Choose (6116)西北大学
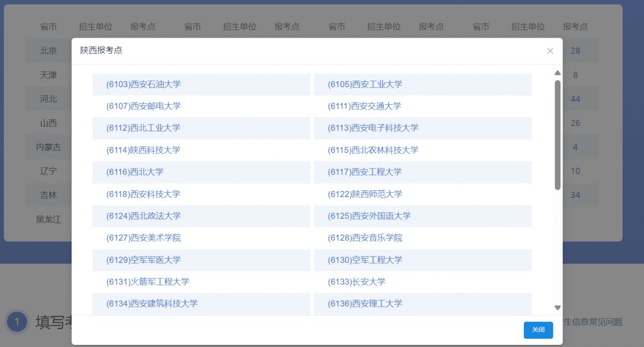This screenshot has width=644, height=347. [x=135, y=172]
